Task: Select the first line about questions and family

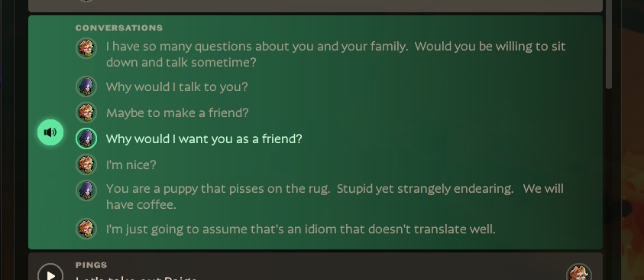Action: pyautogui.click(x=336, y=54)
